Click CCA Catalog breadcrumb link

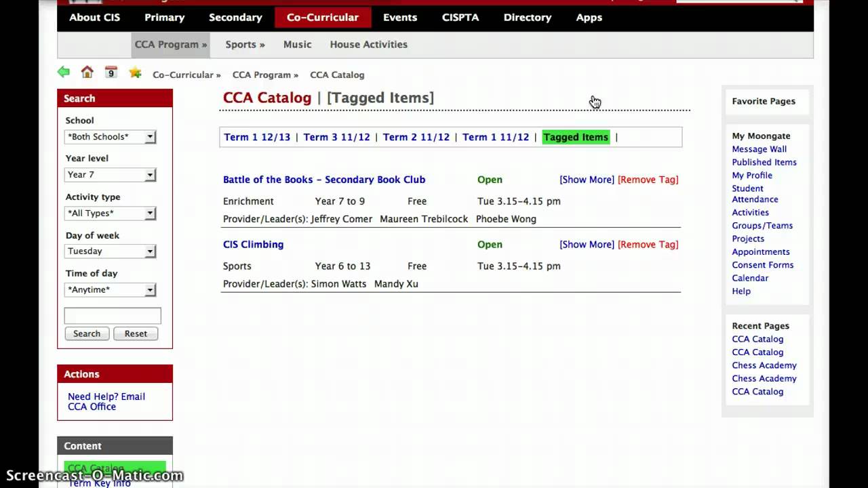(x=337, y=75)
